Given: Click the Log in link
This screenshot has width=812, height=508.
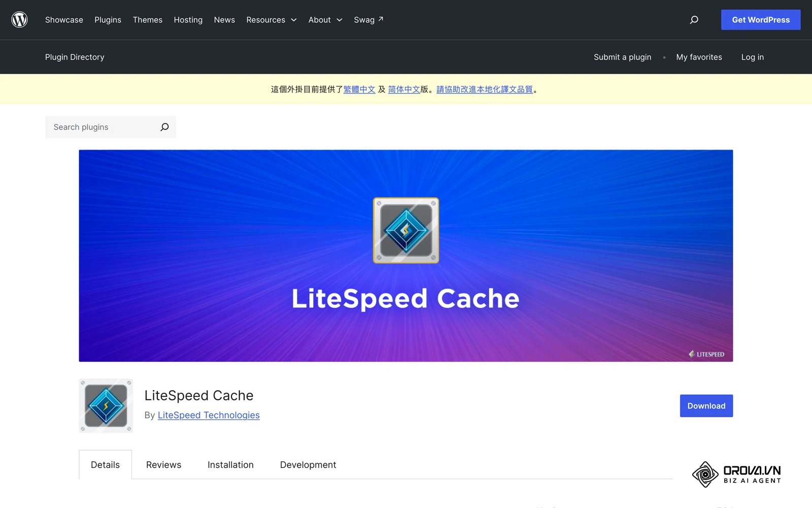Looking at the screenshot, I should [x=752, y=57].
